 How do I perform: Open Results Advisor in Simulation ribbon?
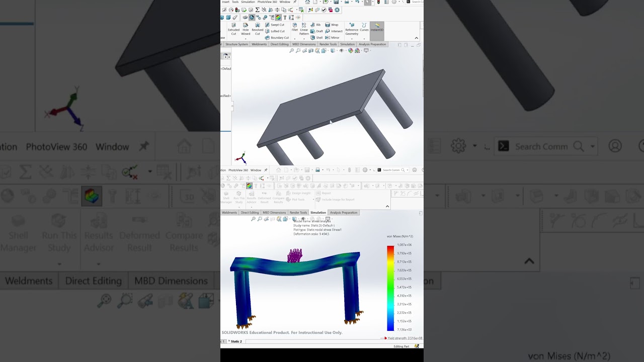[252, 197]
